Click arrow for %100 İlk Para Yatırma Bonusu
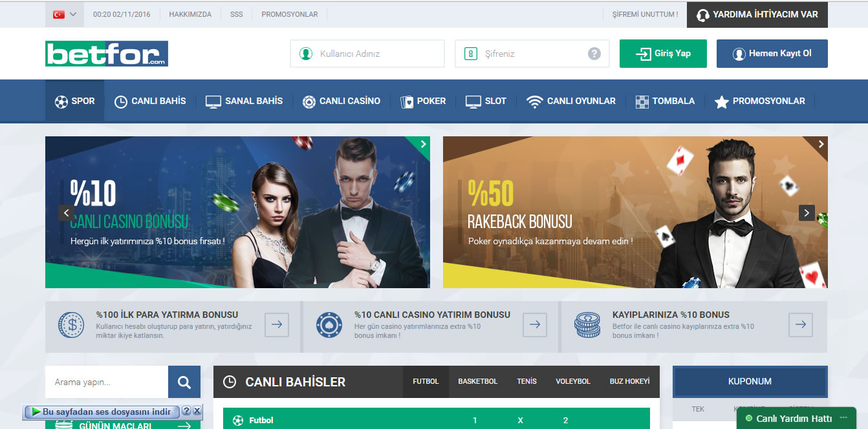Viewport: 868px width, 429px height. (x=277, y=324)
